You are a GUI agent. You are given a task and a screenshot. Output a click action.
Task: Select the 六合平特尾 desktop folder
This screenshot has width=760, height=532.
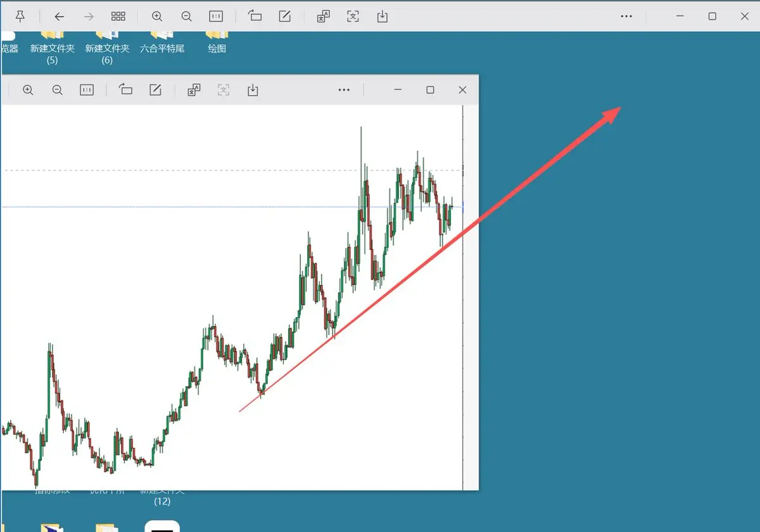(162, 42)
